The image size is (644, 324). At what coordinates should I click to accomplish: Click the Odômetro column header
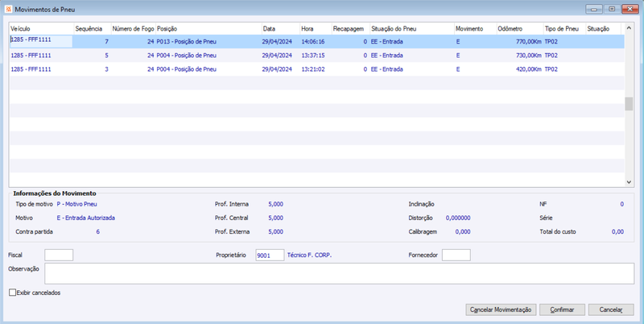[519, 29]
